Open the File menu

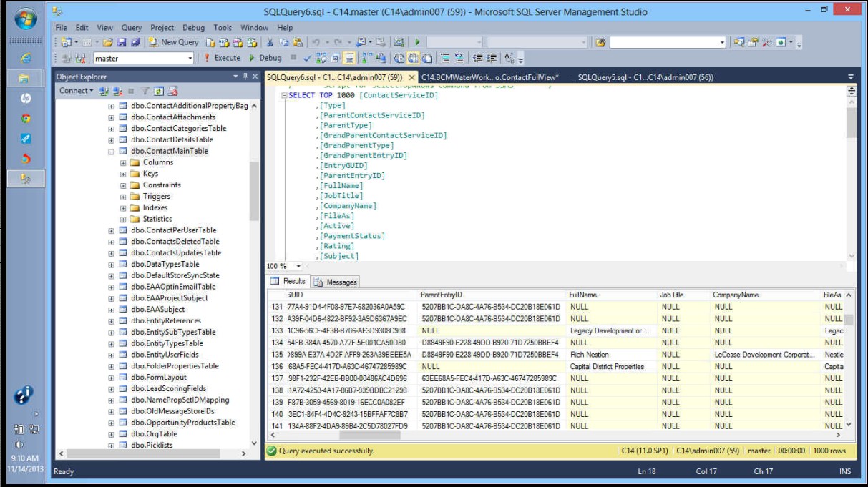click(x=62, y=28)
